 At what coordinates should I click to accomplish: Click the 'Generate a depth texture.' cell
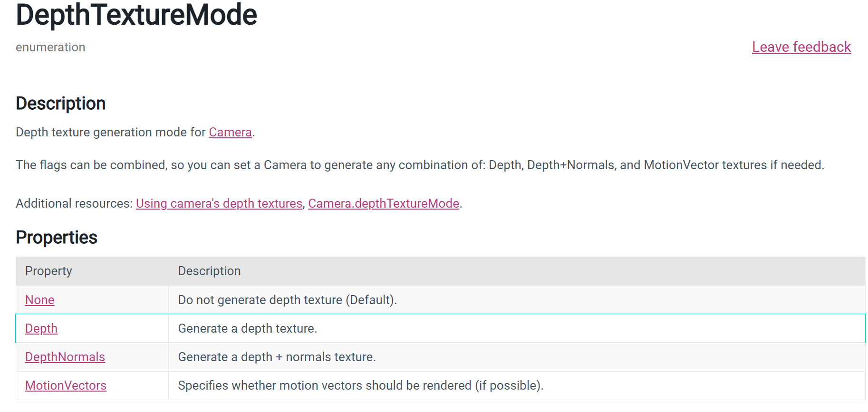click(x=517, y=328)
